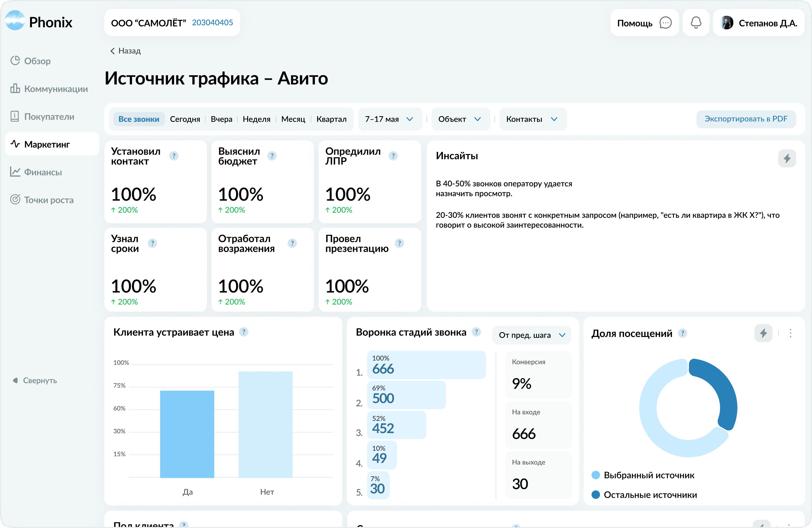Switch period filter to Квартал

point(331,119)
